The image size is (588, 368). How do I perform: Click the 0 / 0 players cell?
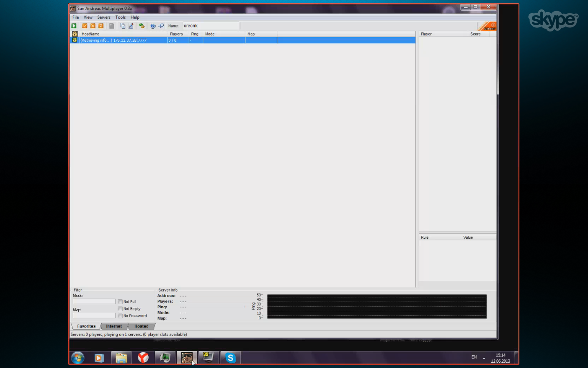[x=178, y=40]
